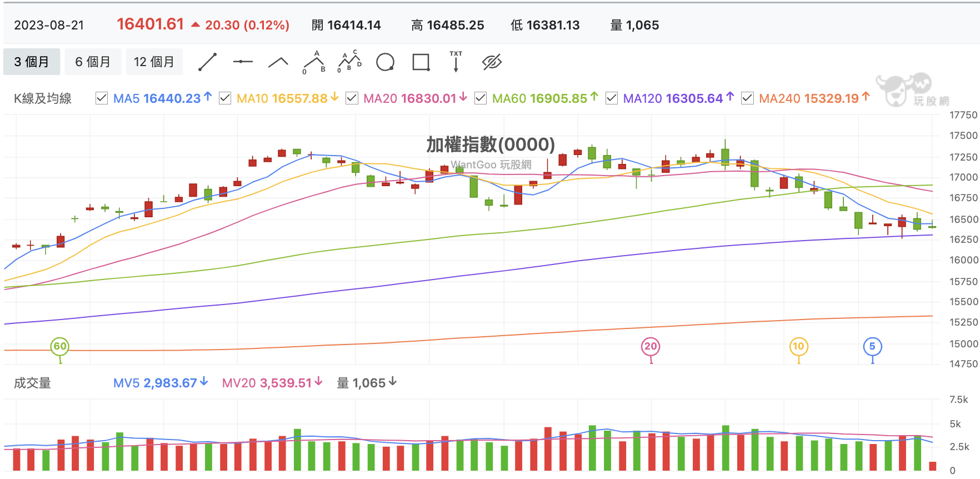This screenshot has width=980, height=479.
Task: Click the open value 開 16414.14
Action: (346, 25)
